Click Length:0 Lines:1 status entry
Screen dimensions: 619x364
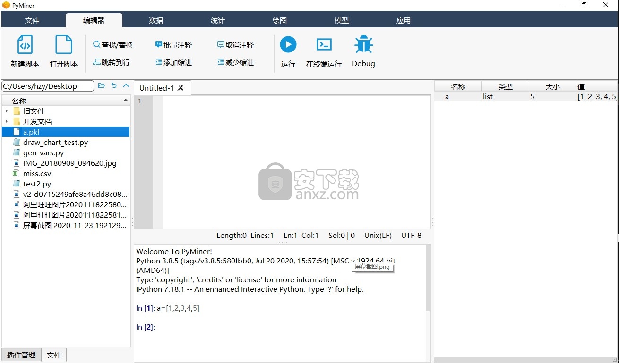[x=245, y=235]
